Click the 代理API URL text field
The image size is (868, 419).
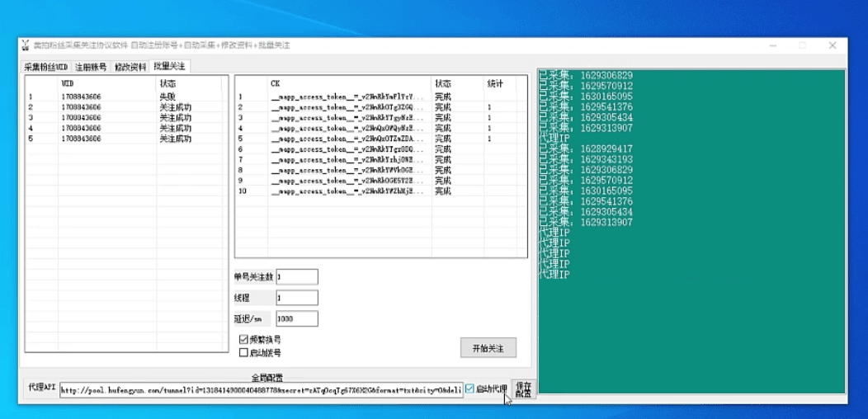[261, 389]
